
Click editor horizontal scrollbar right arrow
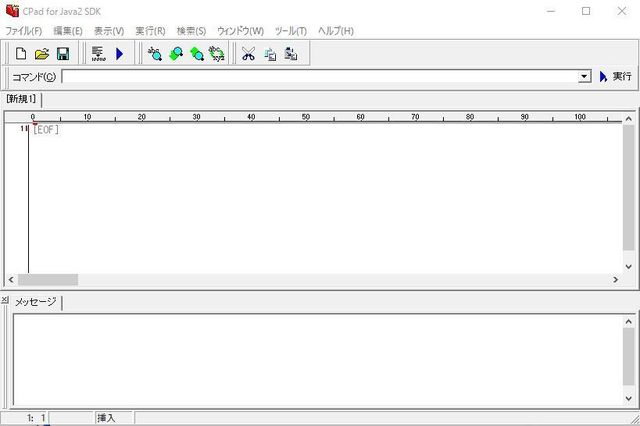pos(616,280)
